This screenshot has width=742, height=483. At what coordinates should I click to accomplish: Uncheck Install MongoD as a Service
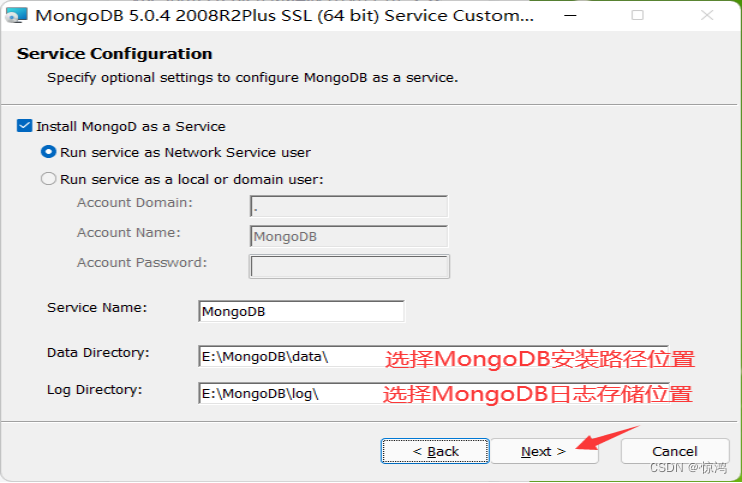point(25,126)
